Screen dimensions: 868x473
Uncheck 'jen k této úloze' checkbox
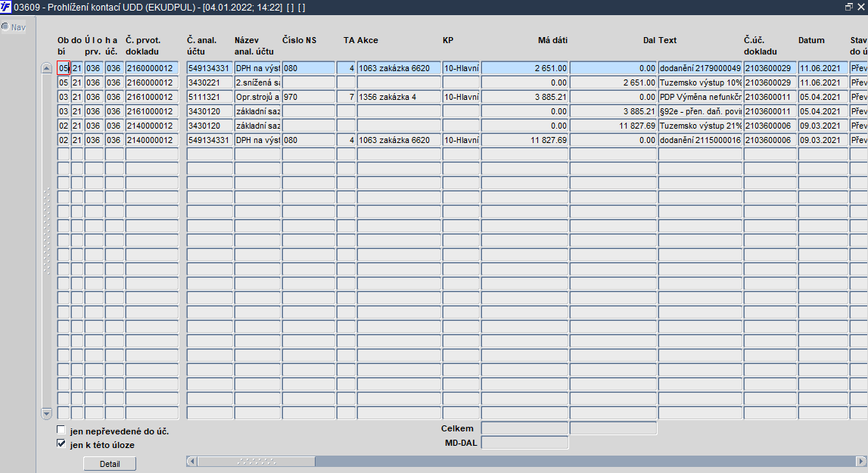pos(61,443)
